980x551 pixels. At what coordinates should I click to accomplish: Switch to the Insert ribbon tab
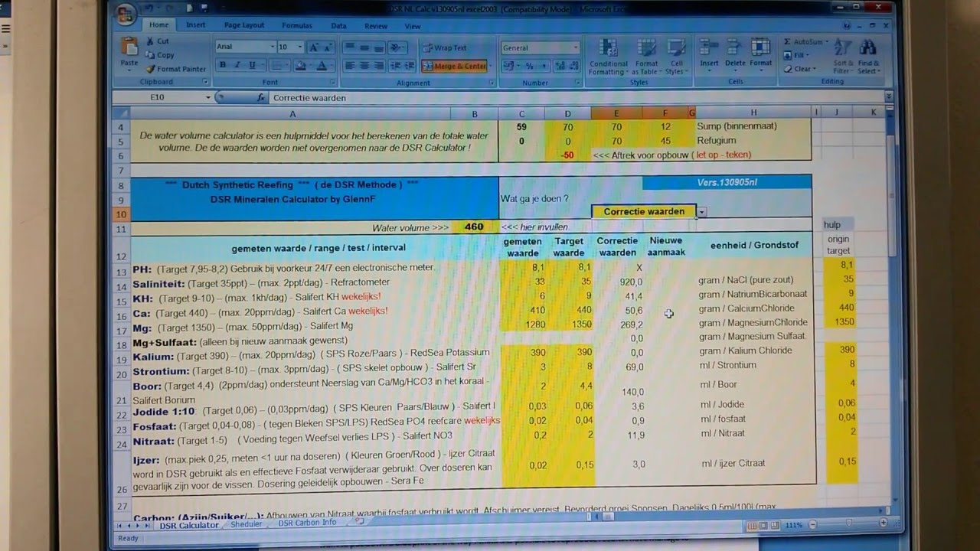click(195, 24)
